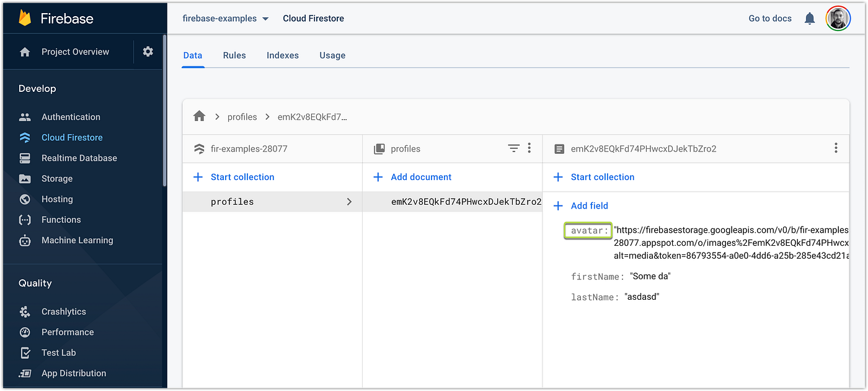Open the Storage section
868x391 pixels.
coord(57,178)
